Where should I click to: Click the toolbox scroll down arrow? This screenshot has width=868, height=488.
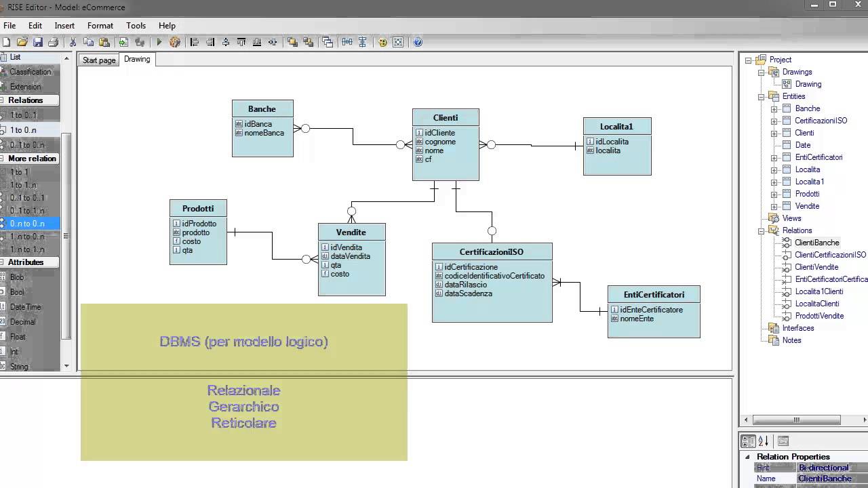(66, 366)
